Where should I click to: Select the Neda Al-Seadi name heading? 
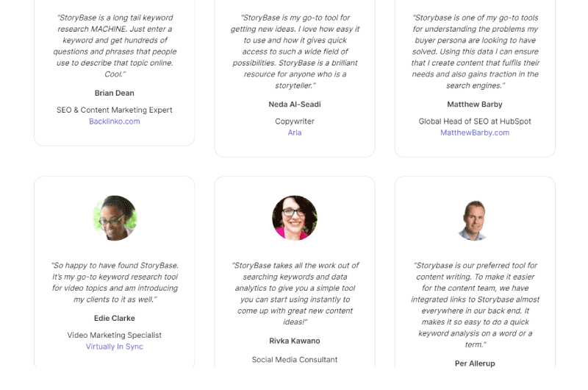click(x=295, y=104)
